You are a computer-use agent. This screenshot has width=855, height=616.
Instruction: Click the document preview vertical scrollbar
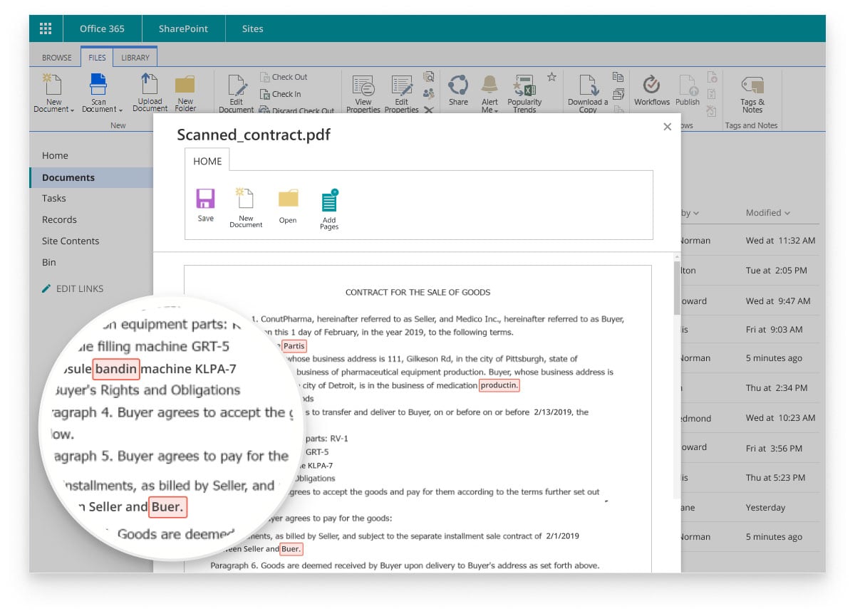click(677, 292)
